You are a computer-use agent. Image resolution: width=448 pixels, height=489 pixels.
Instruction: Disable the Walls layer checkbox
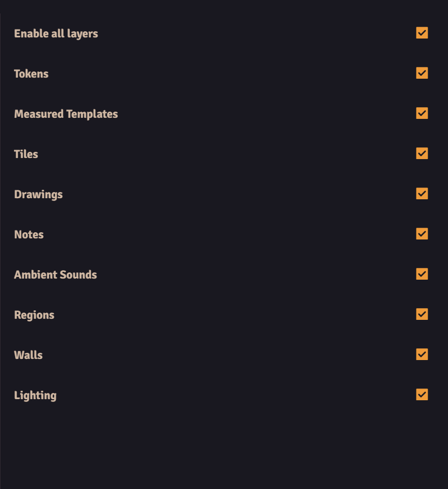[422, 354]
